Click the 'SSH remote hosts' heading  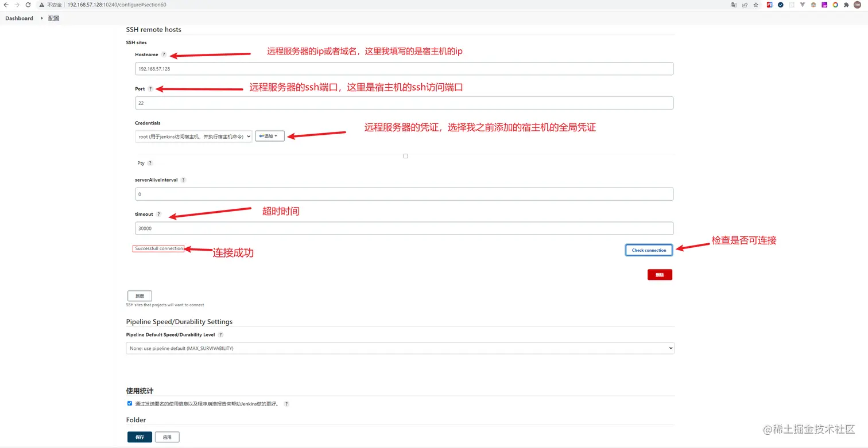pos(154,29)
